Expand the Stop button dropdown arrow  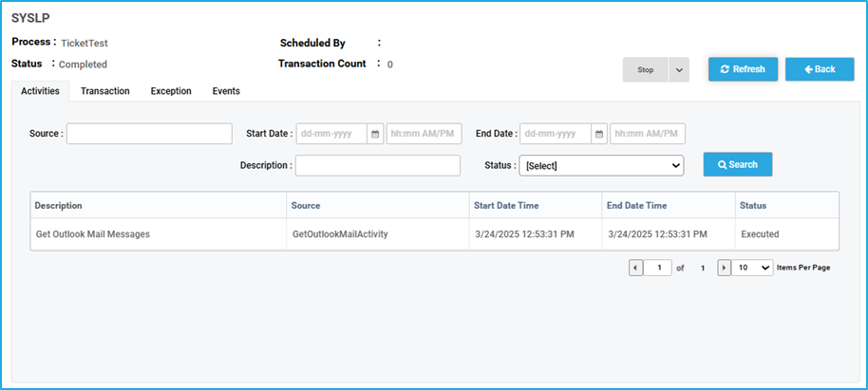coord(679,70)
